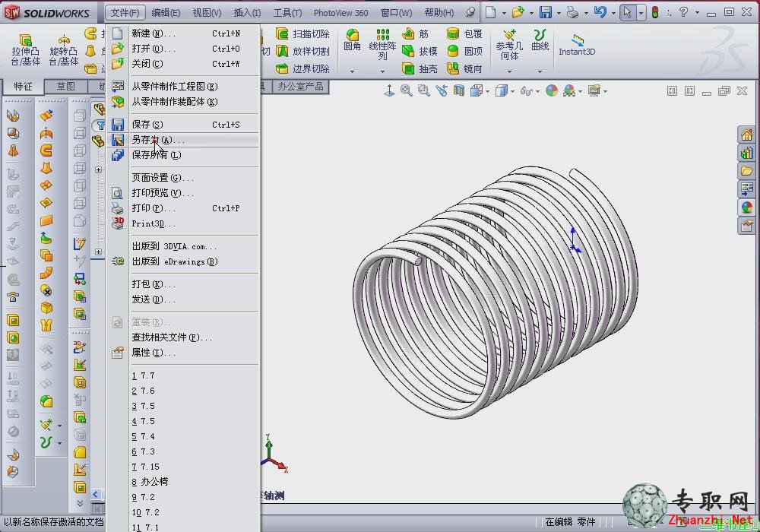Click the Rebuild traffic light icon
Viewport: 760px width, 532px height.
pos(655,13)
